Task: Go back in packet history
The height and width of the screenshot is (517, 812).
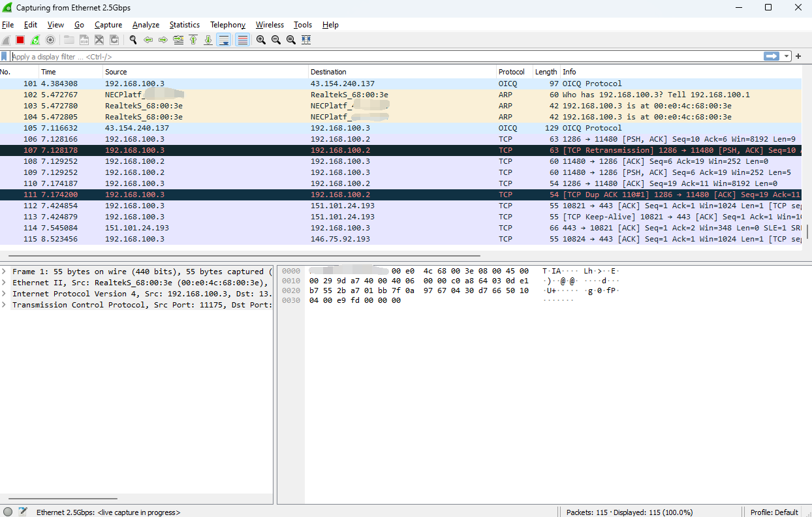Action: point(148,40)
